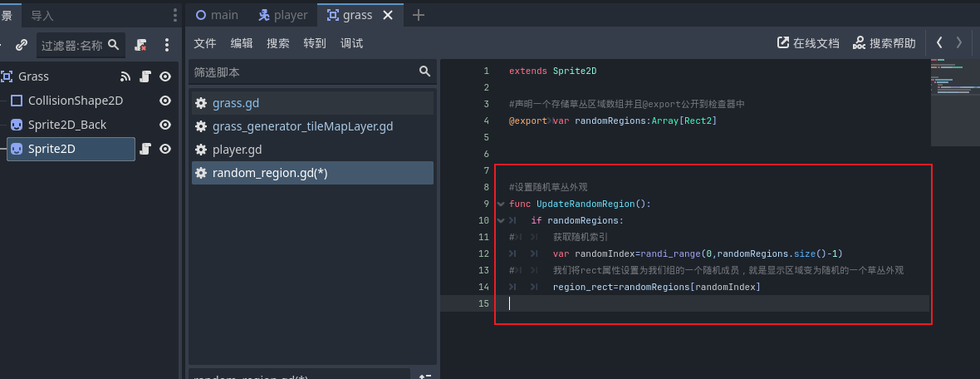Image resolution: width=980 pixels, height=379 pixels.
Task: Select the Sprite2D_Back node
Action: tap(67, 125)
